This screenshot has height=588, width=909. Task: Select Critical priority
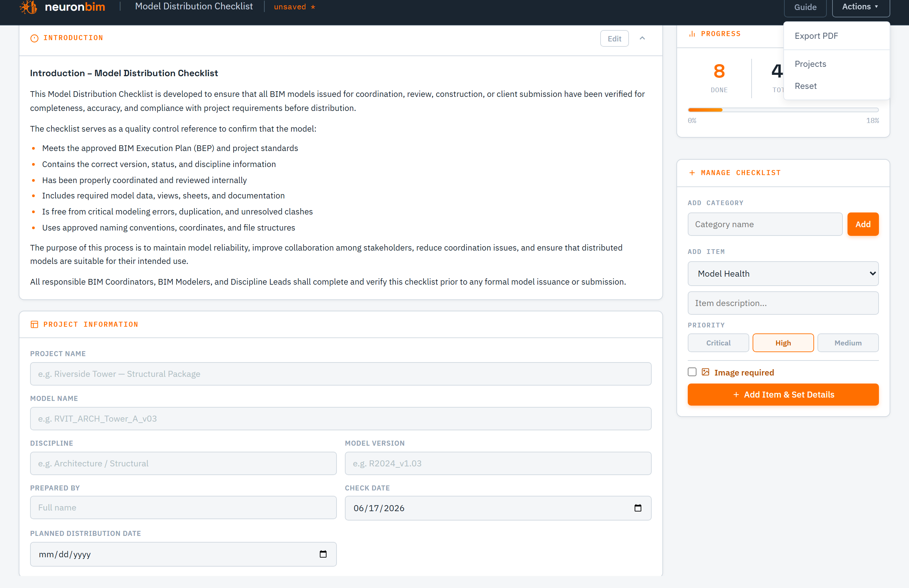tap(718, 343)
